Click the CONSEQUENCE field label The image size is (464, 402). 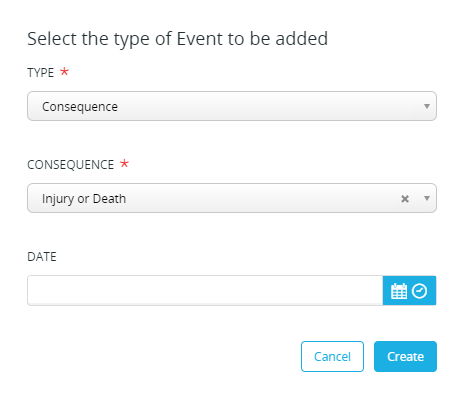[71, 165]
